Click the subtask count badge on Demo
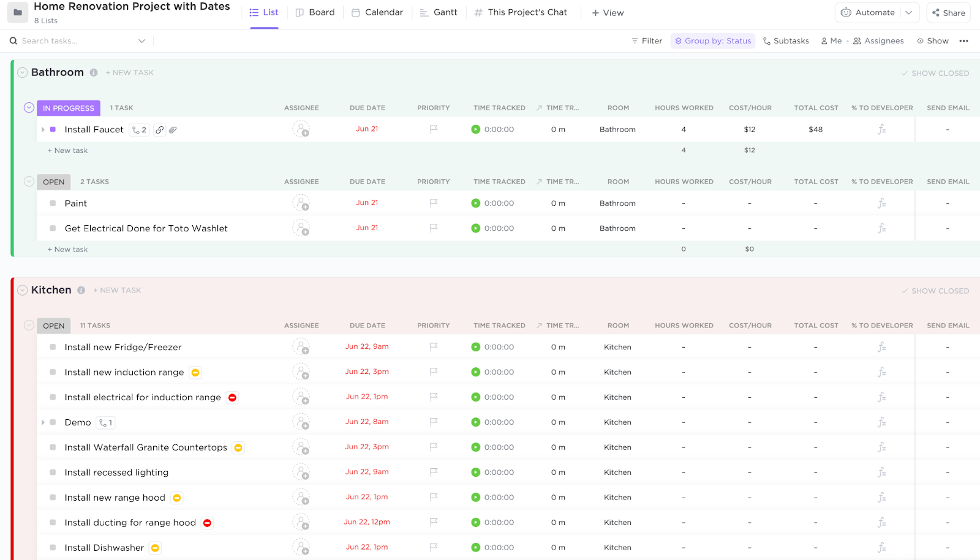The width and height of the screenshot is (980, 560). click(x=105, y=422)
